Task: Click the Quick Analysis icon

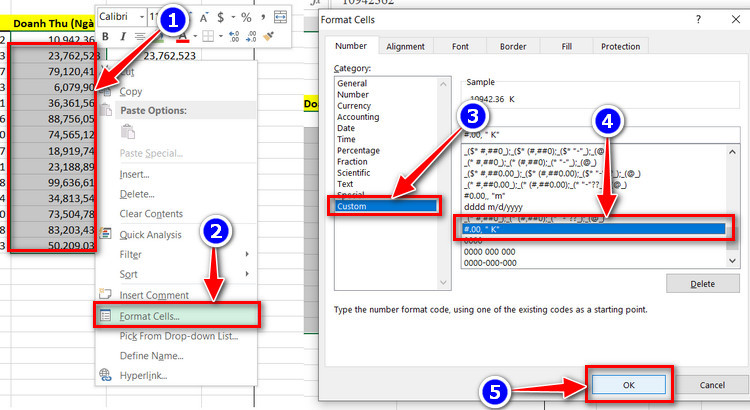Action: click(105, 233)
